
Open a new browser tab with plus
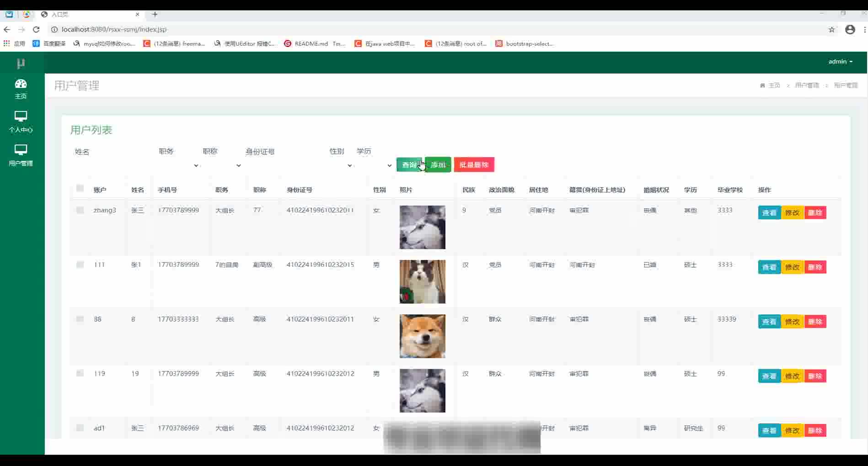click(x=155, y=14)
